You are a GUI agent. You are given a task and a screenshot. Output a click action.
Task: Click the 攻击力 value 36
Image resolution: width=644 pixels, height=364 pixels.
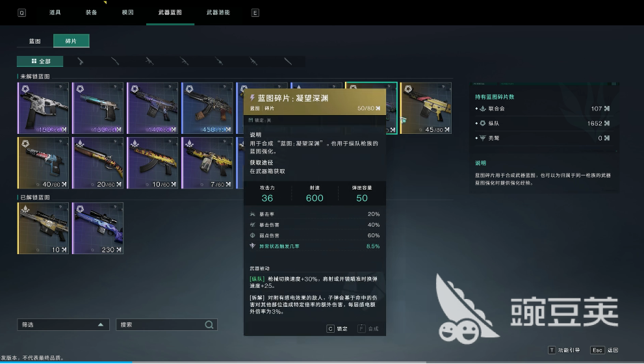[267, 198]
